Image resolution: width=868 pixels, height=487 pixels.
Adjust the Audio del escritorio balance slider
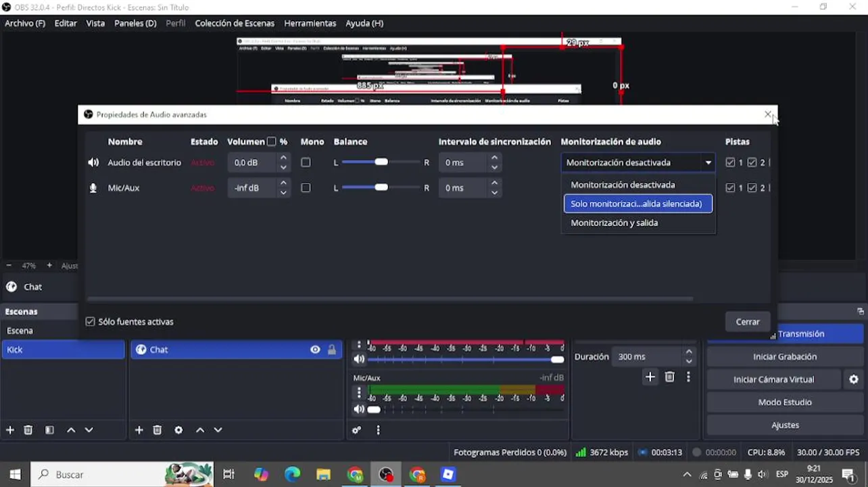tap(381, 162)
